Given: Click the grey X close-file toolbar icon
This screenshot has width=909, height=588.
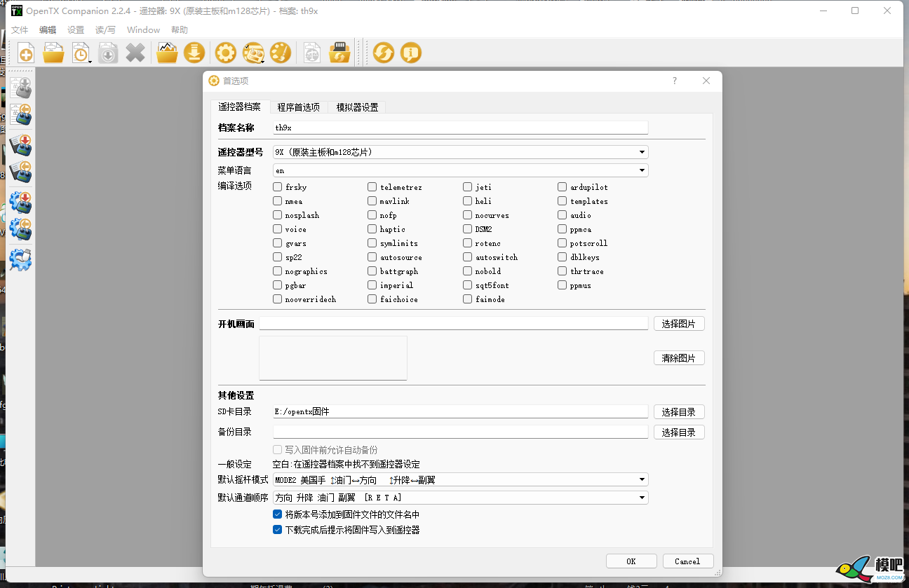Looking at the screenshot, I should [x=135, y=53].
